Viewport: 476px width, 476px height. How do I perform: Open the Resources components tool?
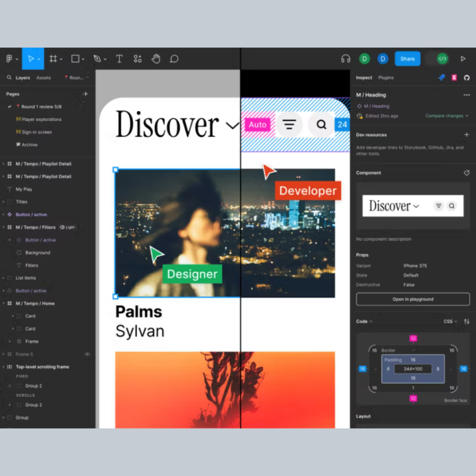[x=138, y=59]
